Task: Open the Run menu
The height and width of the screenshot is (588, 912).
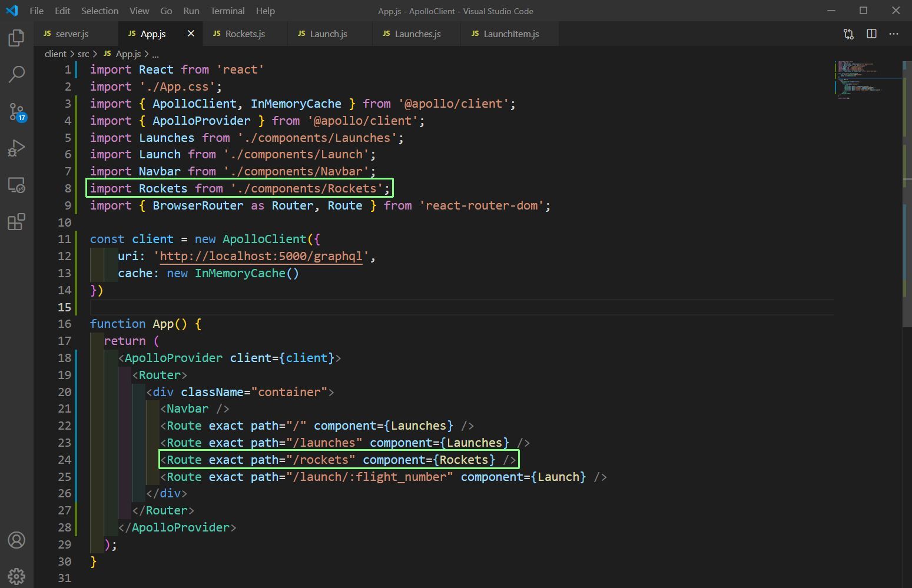Action: pos(191,11)
